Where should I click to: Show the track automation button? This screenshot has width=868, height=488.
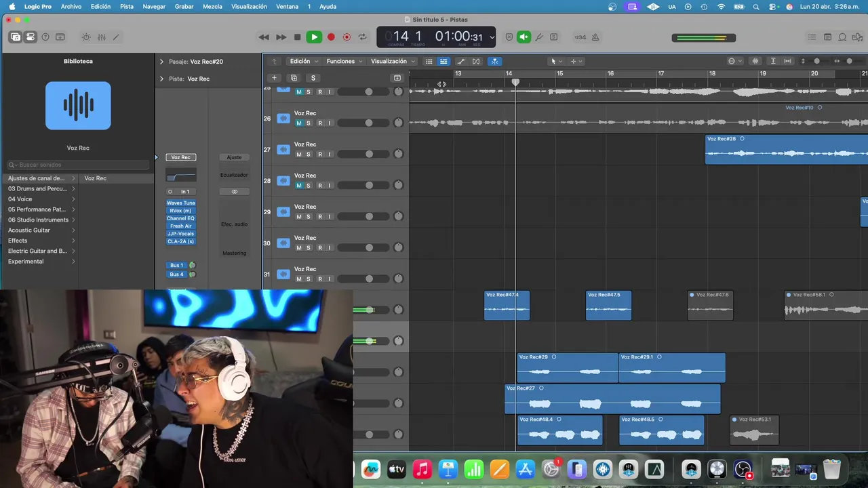[461, 61]
